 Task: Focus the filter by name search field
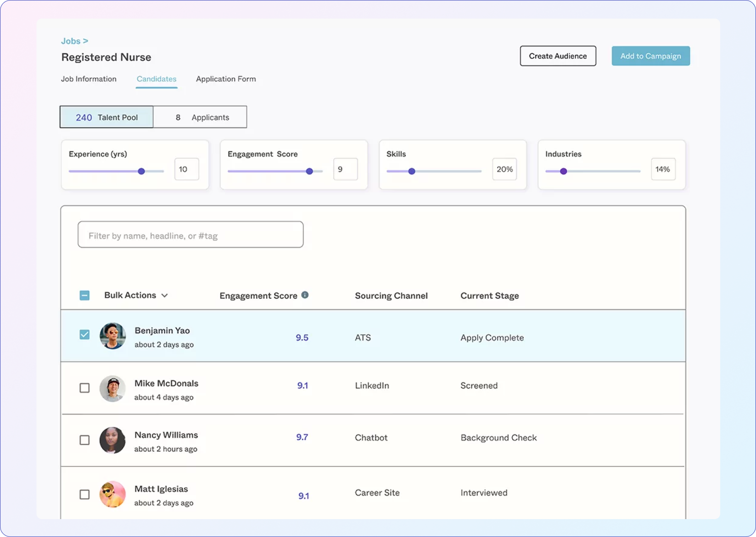pos(190,235)
